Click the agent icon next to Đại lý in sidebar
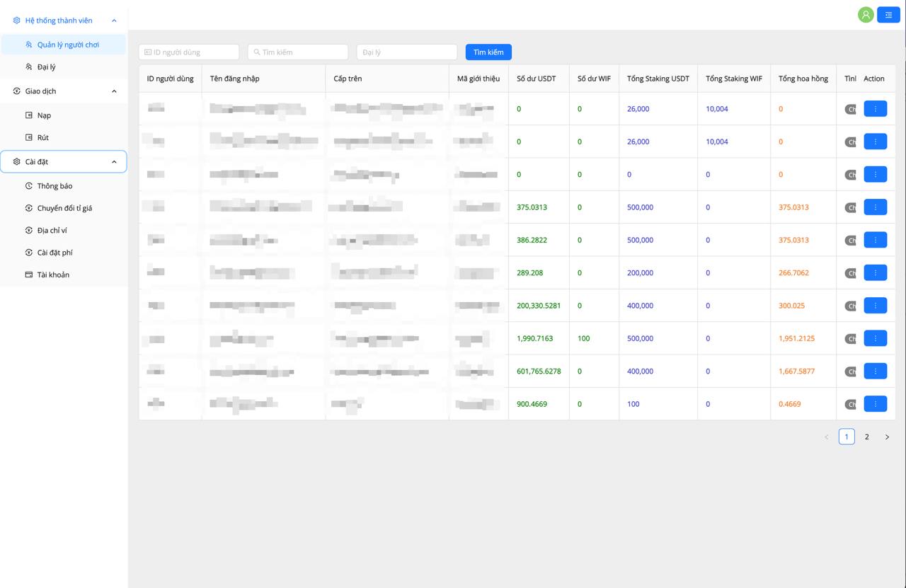The width and height of the screenshot is (906, 588). pyautogui.click(x=29, y=67)
